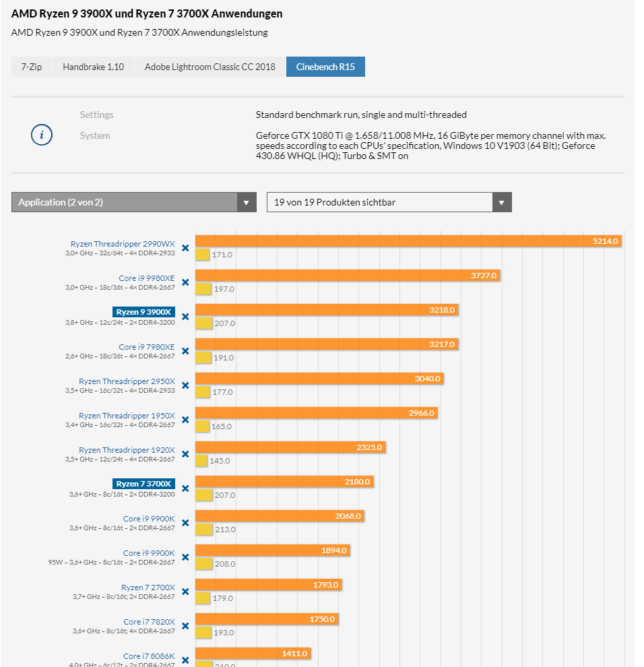Screen dimensions: 644x667
Task: Switch to the 7-Zip tab
Action: pyautogui.click(x=32, y=67)
